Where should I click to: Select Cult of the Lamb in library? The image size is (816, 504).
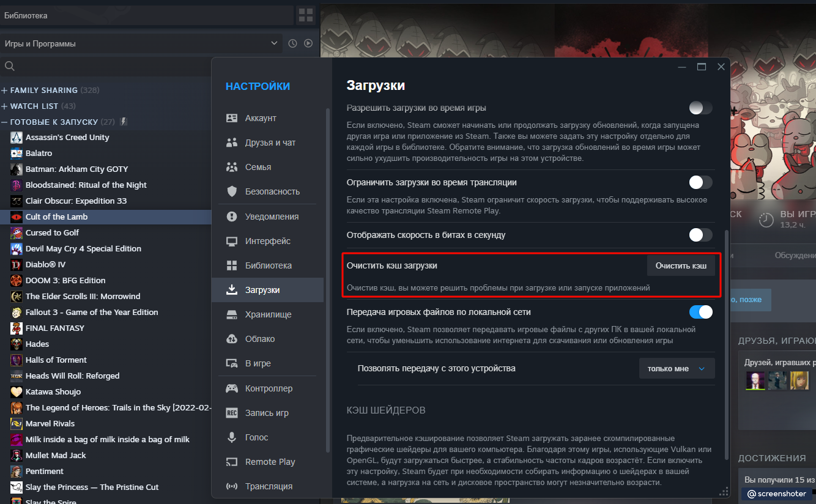point(105,217)
